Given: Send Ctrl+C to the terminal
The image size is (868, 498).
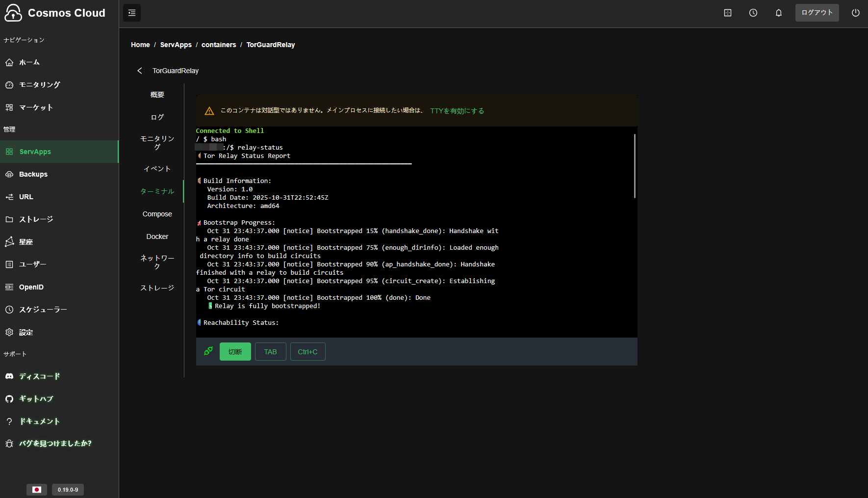Looking at the screenshot, I should pyautogui.click(x=307, y=352).
